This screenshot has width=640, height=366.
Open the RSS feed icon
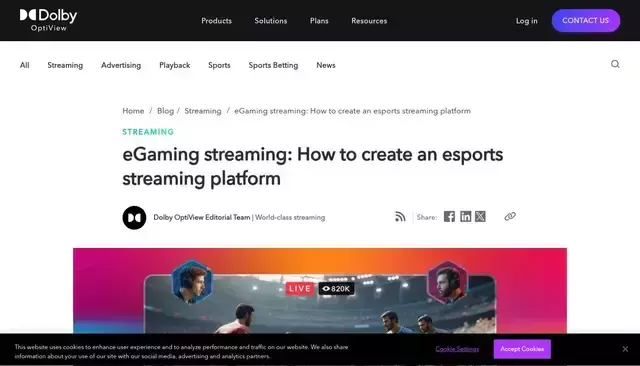400,217
